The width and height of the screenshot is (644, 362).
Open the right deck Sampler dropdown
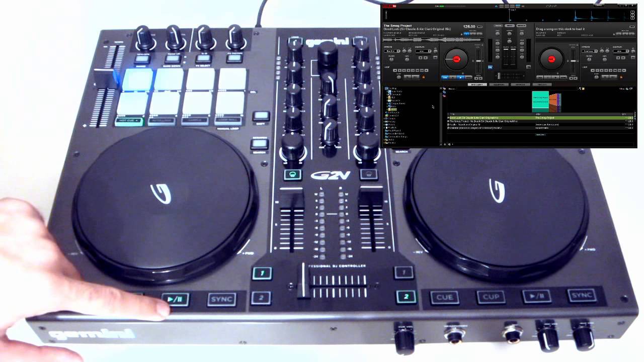(621, 51)
